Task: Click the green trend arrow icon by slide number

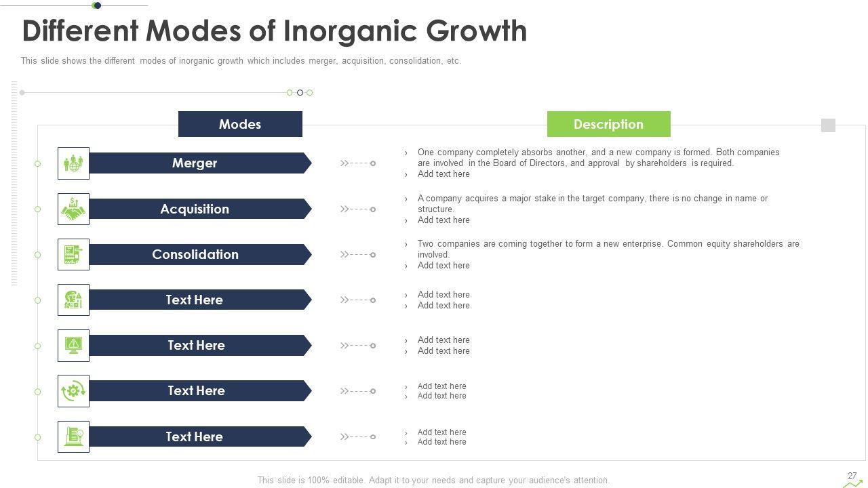Action: point(852,483)
